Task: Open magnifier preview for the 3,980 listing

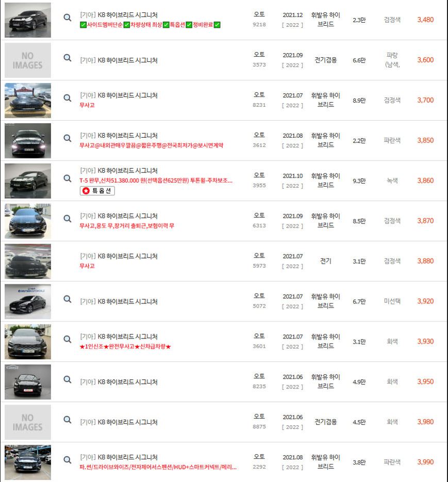Action: click(x=67, y=420)
